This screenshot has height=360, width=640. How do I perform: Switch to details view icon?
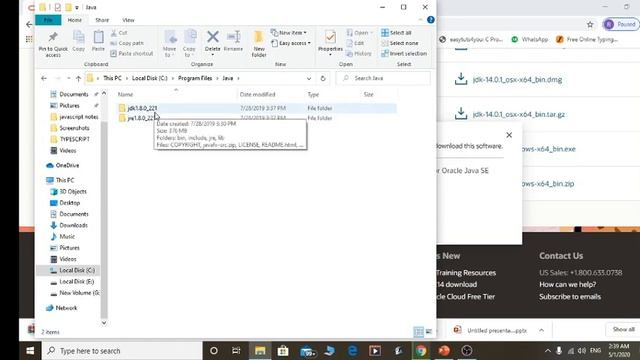click(x=418, y=332)
